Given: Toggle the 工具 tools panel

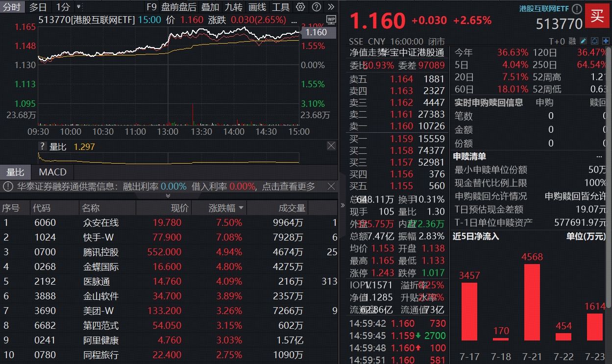Looking at the screenshot, I should click(x=281, y=7).
